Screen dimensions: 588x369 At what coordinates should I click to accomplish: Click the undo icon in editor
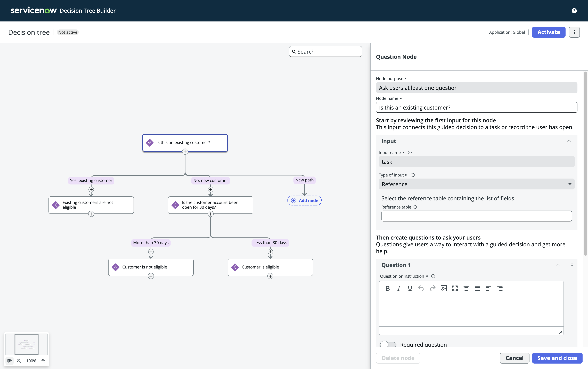click(421, 288)
